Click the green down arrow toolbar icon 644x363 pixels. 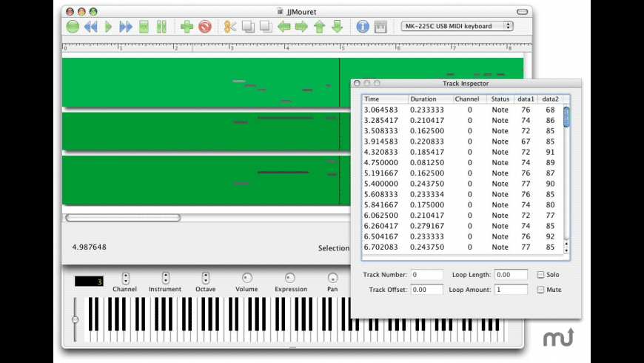point(338,27)
